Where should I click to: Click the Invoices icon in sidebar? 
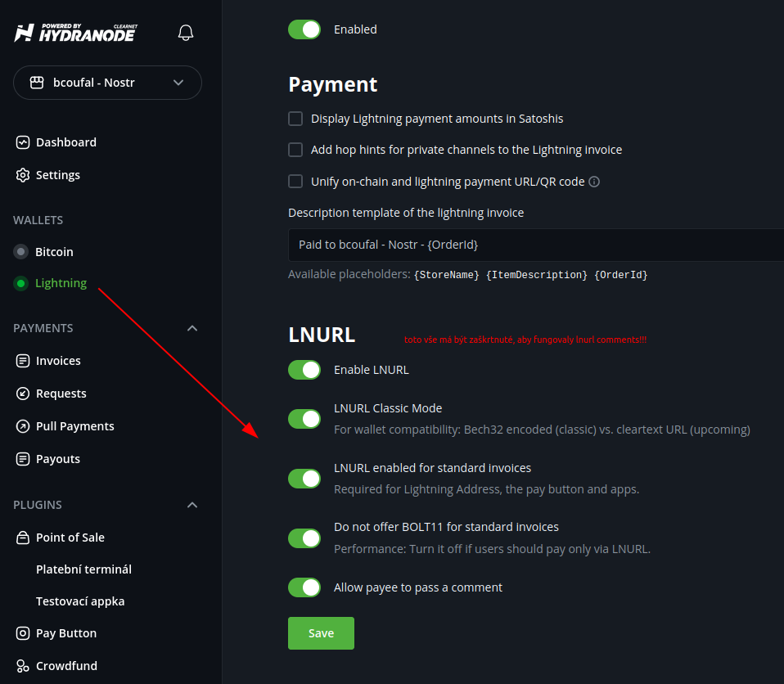coord(23,361)
